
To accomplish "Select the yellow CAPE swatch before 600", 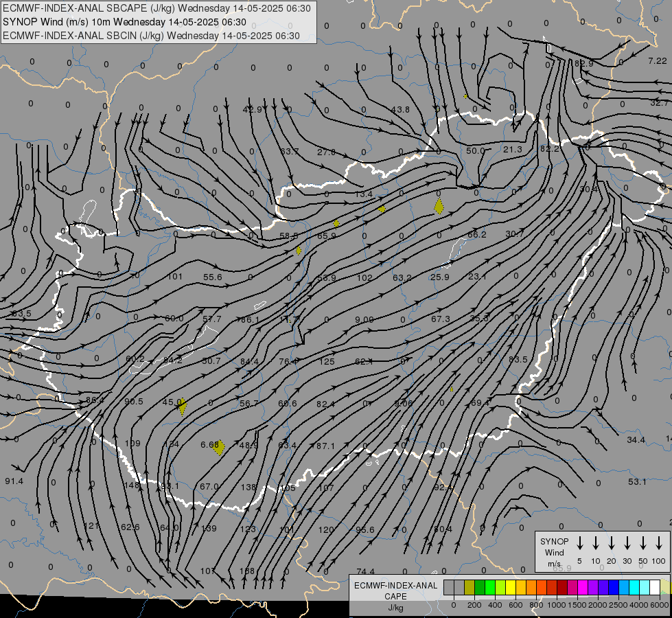I will (511, 587).
